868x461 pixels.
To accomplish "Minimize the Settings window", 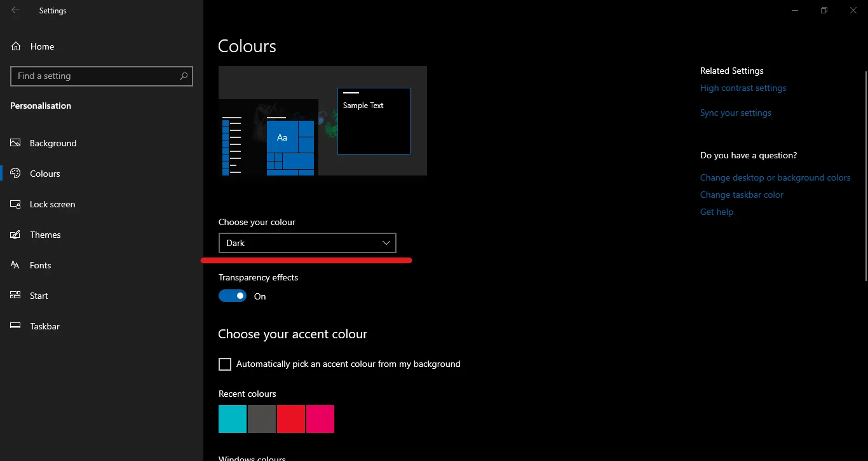I will [x=795, y=10].
